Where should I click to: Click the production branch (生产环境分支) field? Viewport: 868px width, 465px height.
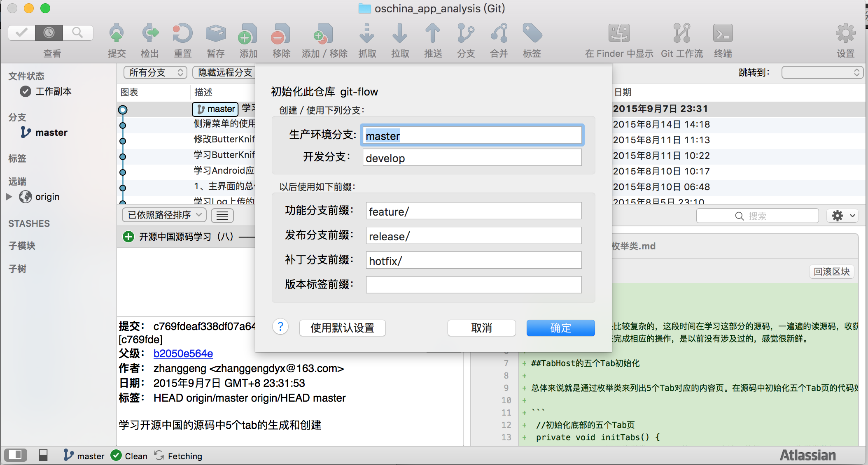pyautogui.click(x=472, y=135)
